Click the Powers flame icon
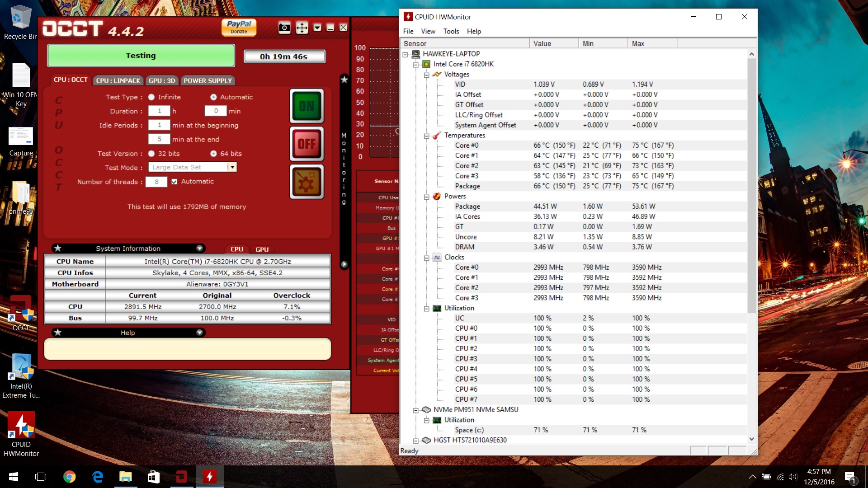The height and width of the screenshot is (488, 868). tap(437, 196)
